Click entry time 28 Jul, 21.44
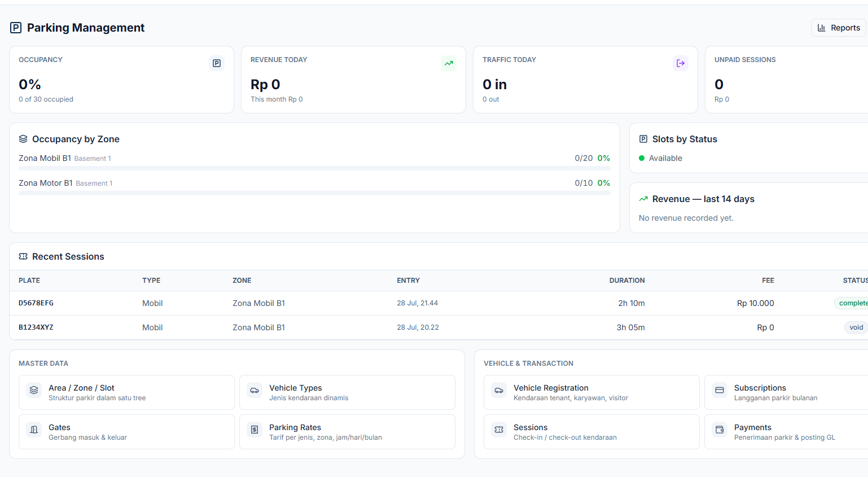This screenshot has height=477, width=868. click(418, 303)
